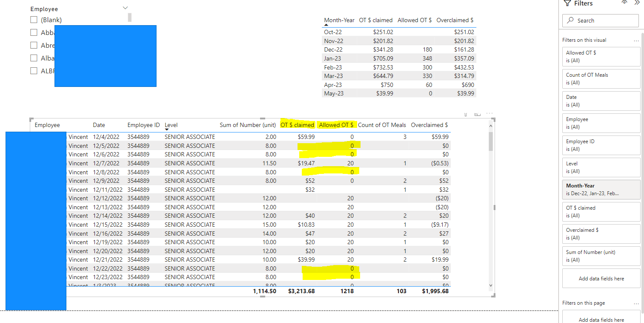644x323 pixels.
Task: Sort by the highlighted 'Allowed OT $' header
Action: [336, 125]
